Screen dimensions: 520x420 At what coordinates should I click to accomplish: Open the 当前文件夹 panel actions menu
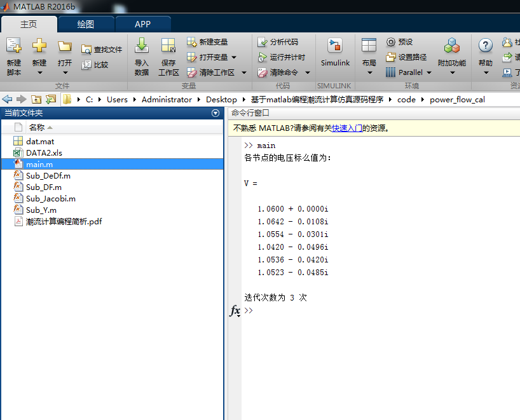pos(216,113)
